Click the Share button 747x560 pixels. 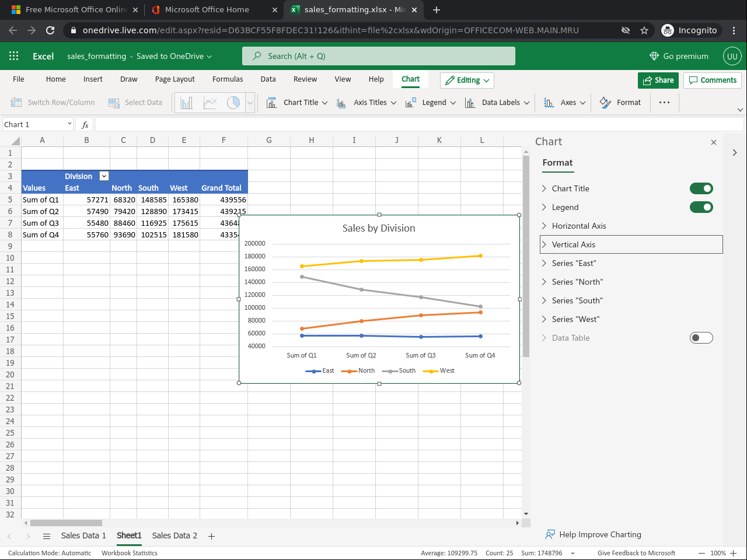pos(658,80)
